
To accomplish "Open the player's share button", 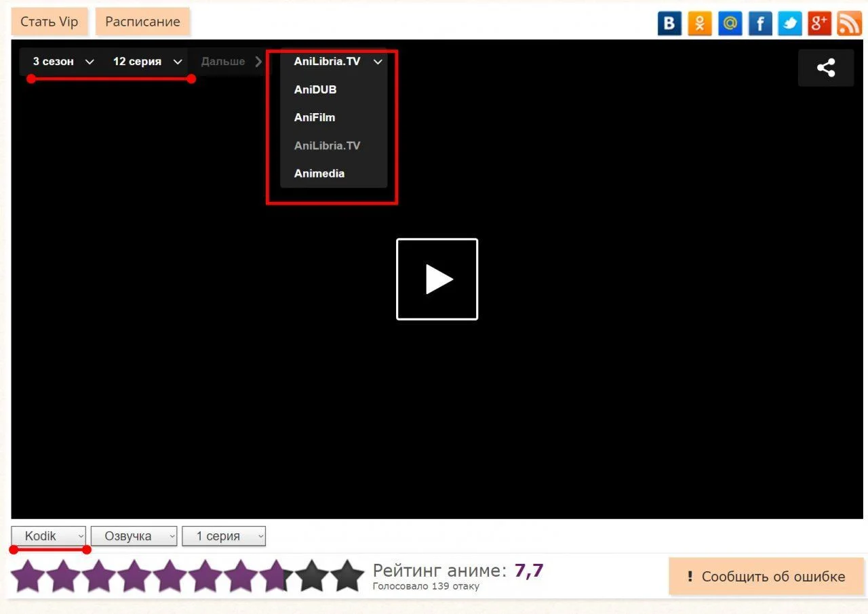I will pos(826,68).
